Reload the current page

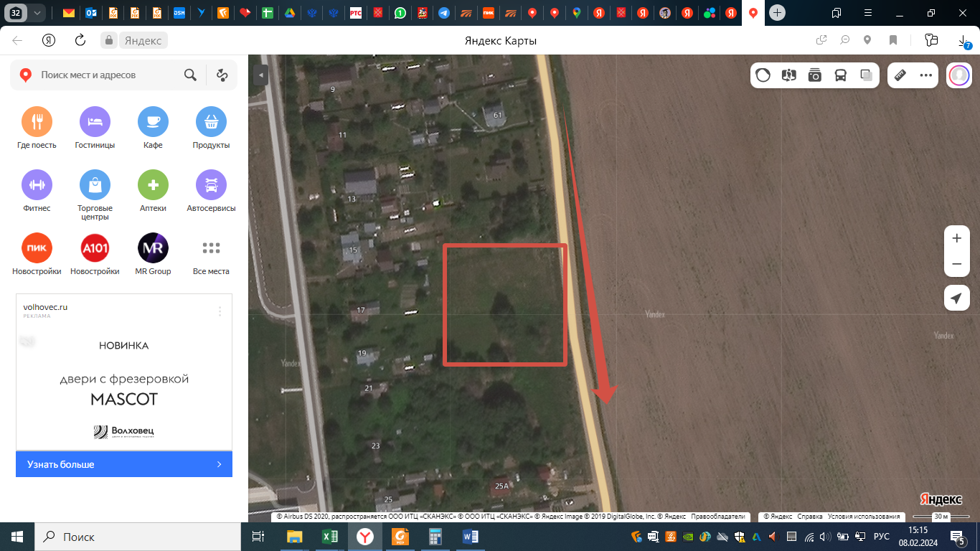click(x=80, y=40)
